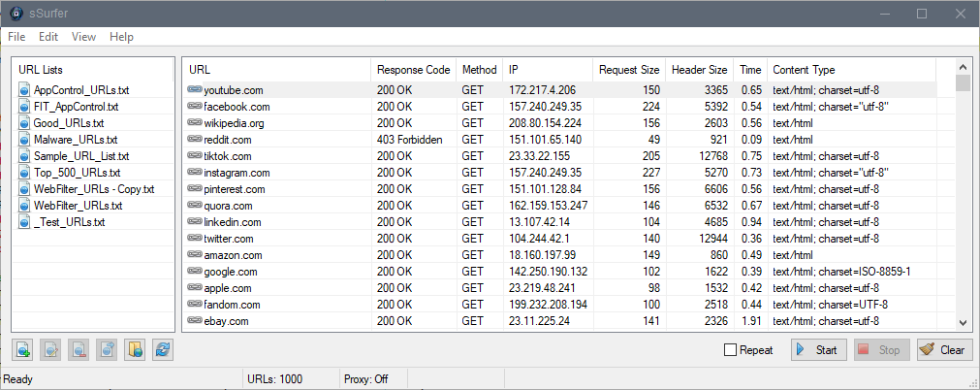Open the View menu
This screenshot has width=980, height=390.
[x=83, y=37]
